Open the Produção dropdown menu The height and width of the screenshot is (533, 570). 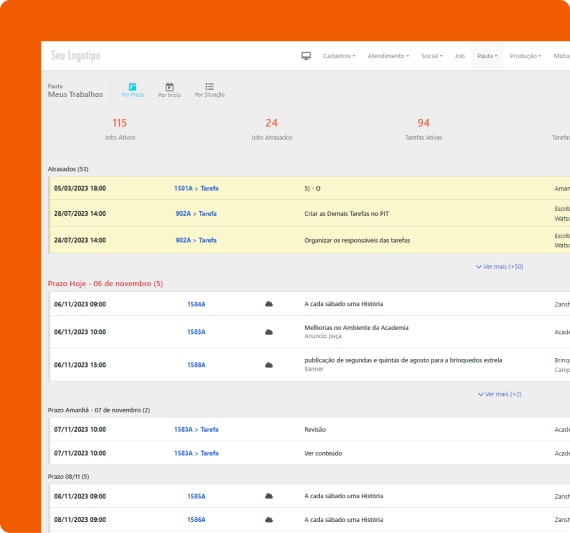(525, 56)
